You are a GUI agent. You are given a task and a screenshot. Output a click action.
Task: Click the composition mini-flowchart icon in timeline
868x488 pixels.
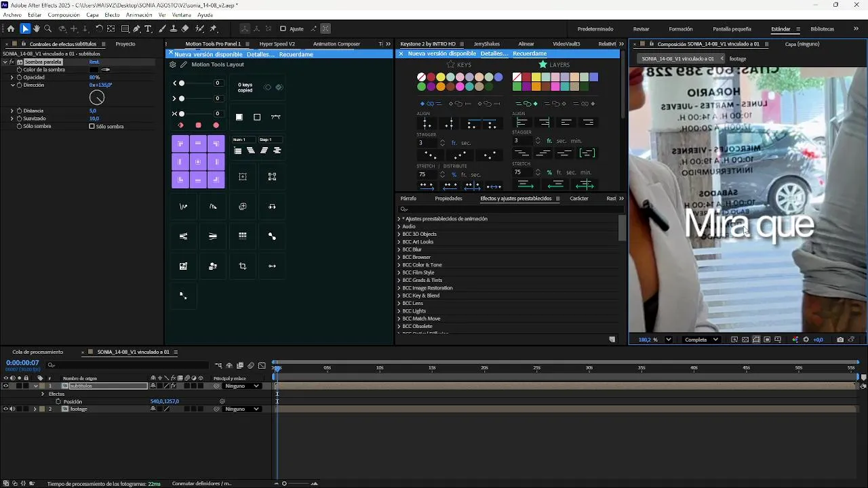pos(218,365)
